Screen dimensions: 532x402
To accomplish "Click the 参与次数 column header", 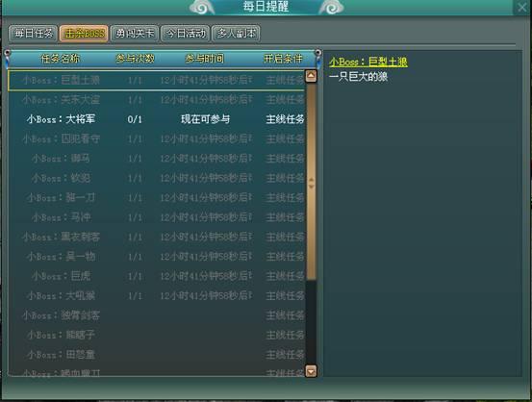I will pos(135,59).
